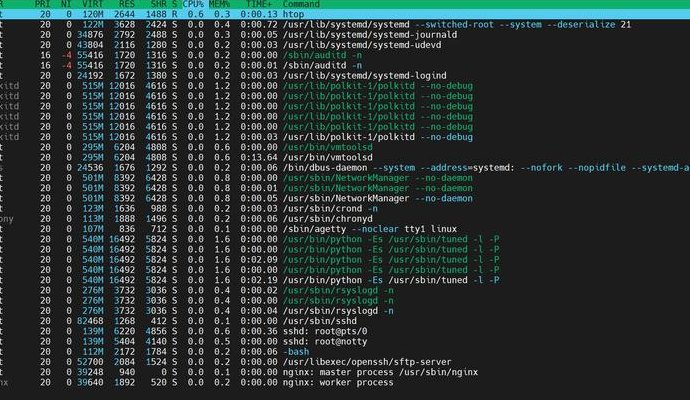Select NetworkManager row with time 0:00.05
The width and height of the screenshot is (690, 400).
coord(345,198)
